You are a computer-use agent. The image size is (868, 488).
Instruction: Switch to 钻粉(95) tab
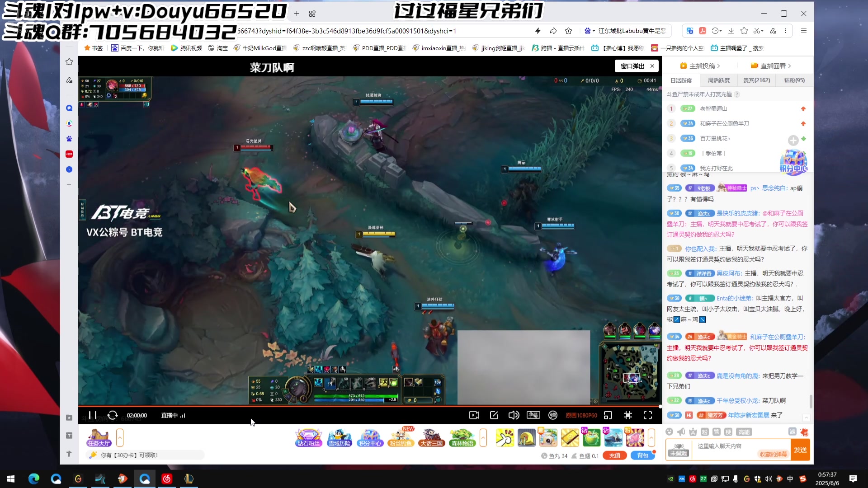(x=794, y=80)
